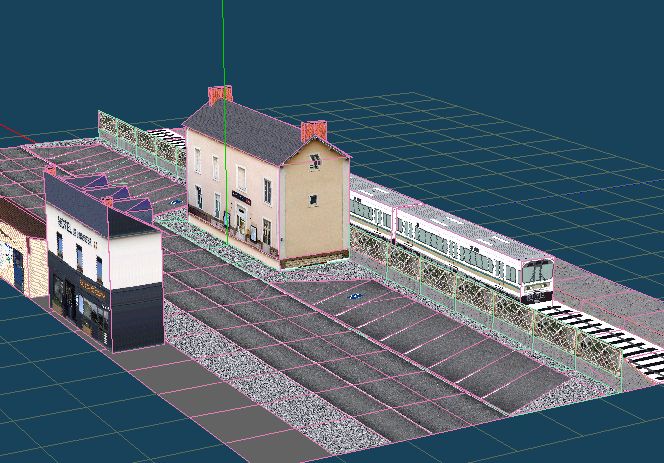
Task: Click the red axis line at the left edge
Action: [8, 129]
